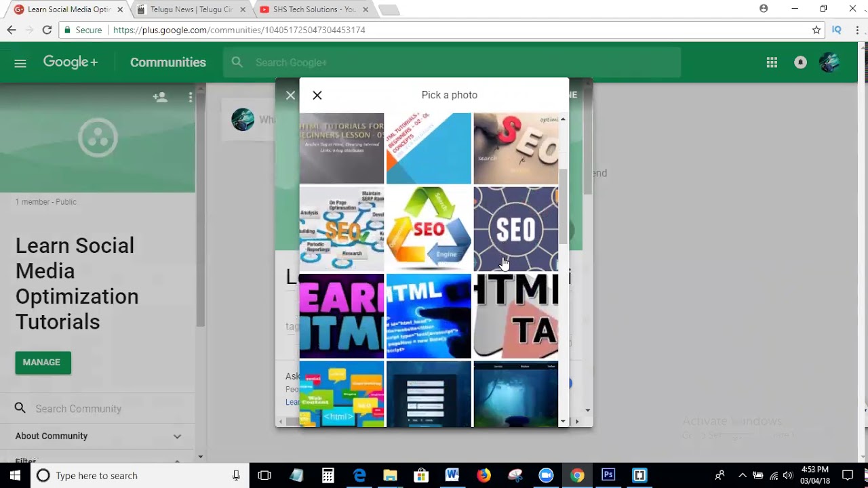Close the Pick a photo dialog
Viewport: 868px width, 488px height.
tap(317, 96)
